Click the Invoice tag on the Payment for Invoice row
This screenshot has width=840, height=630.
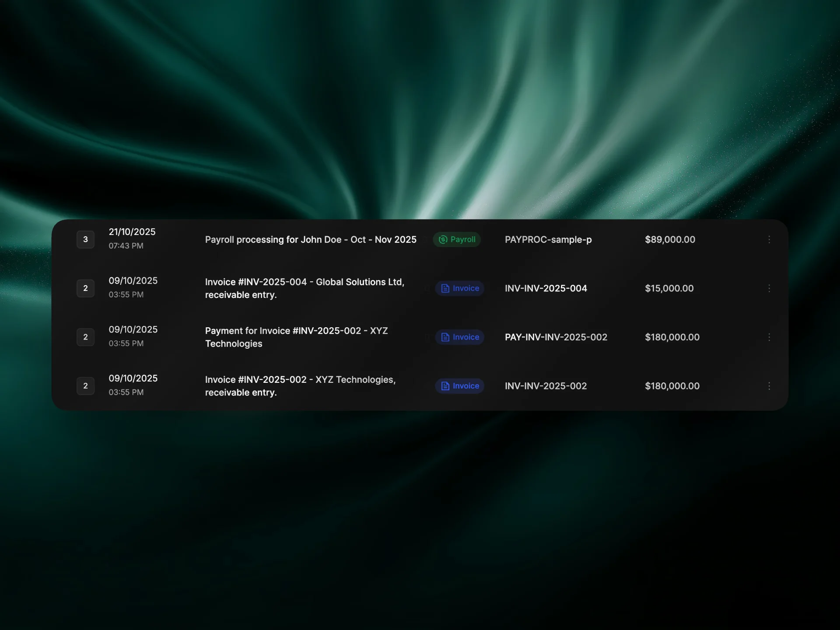click(459, 337)
